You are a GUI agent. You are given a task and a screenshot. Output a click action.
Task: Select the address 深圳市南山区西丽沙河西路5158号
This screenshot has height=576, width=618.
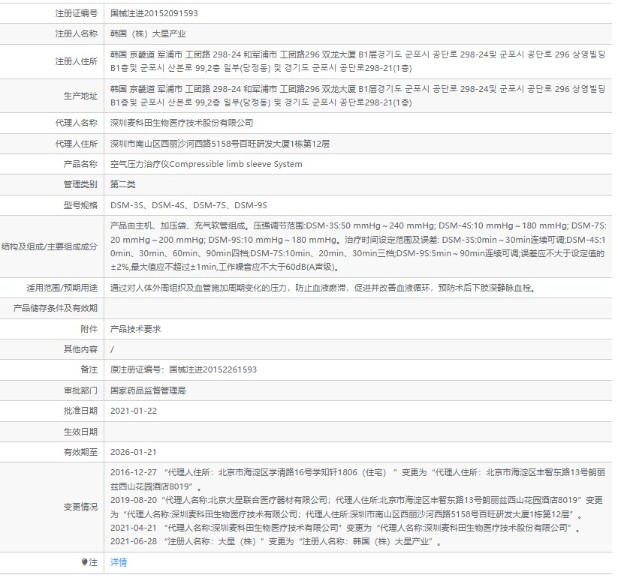click(174, 144)
